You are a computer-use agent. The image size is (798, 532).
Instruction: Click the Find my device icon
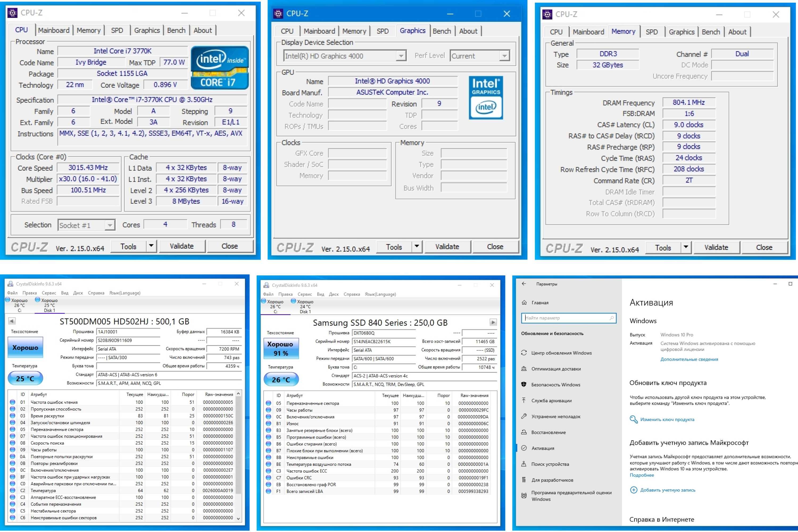tap(524, 464)
